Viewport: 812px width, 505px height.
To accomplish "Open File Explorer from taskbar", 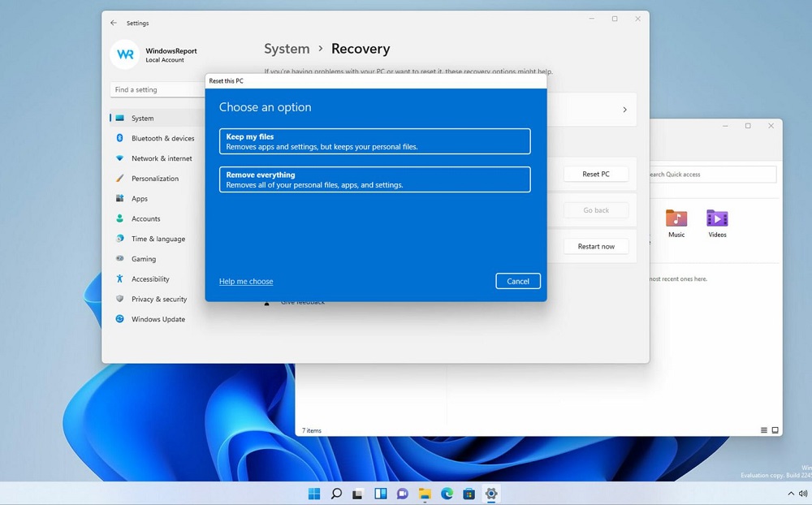I will click(425, 494).
